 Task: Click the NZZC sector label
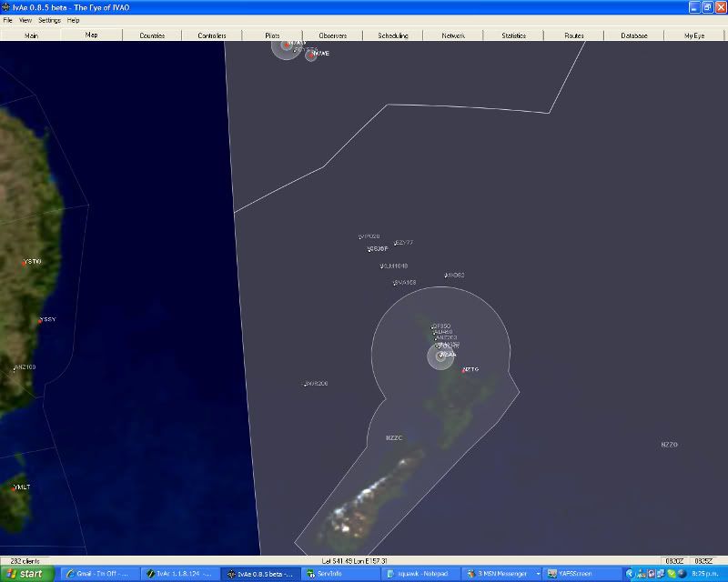[394, 437]
